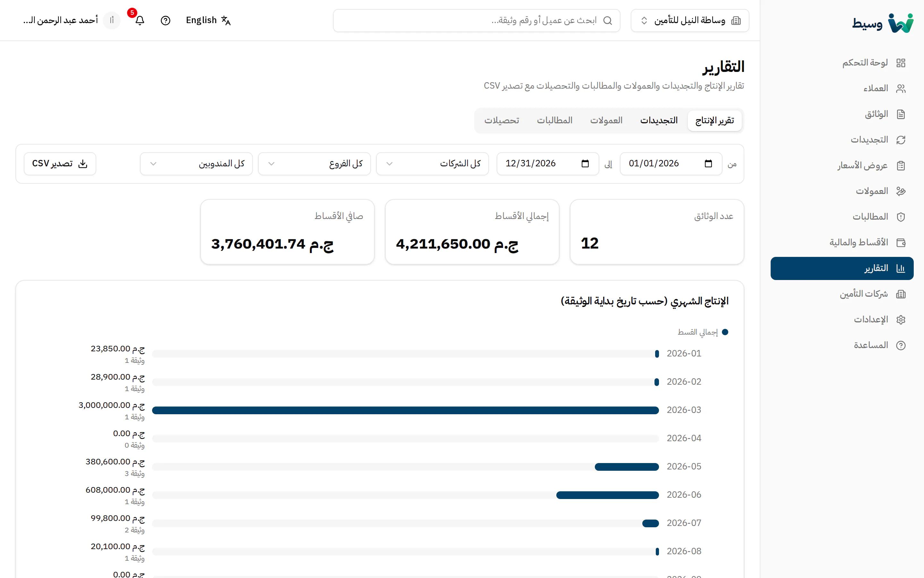
Task: Click the translate language icon
Action: pos(226,20)
